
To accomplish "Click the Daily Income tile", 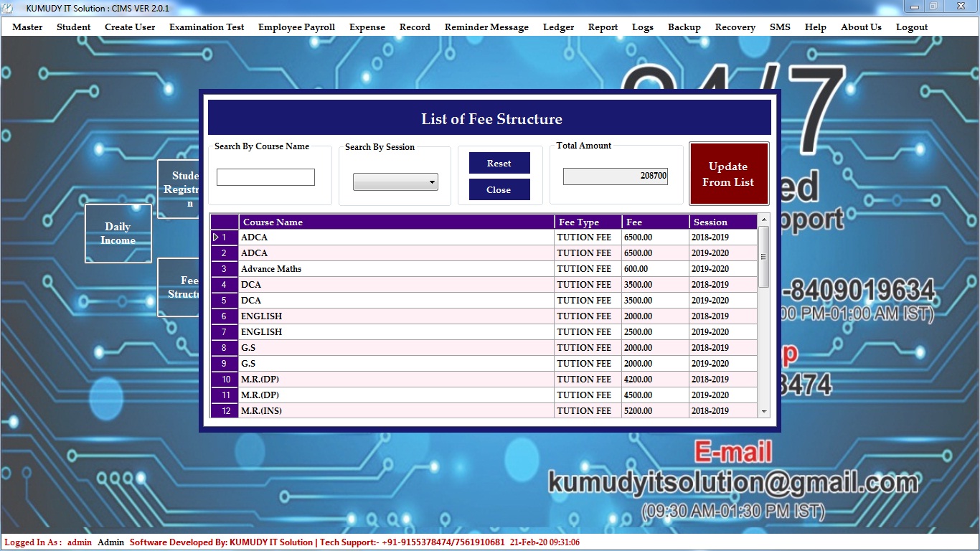I will click(118, 233).
